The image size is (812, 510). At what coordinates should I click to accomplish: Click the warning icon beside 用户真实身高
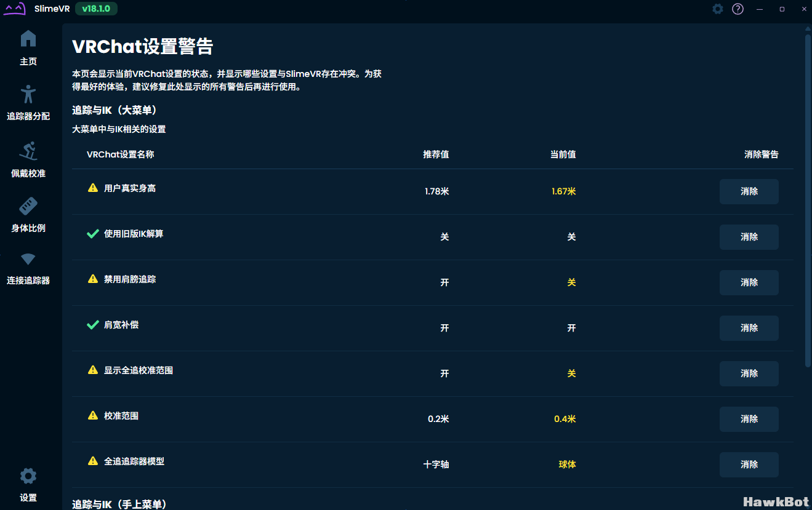coord(93,188)
